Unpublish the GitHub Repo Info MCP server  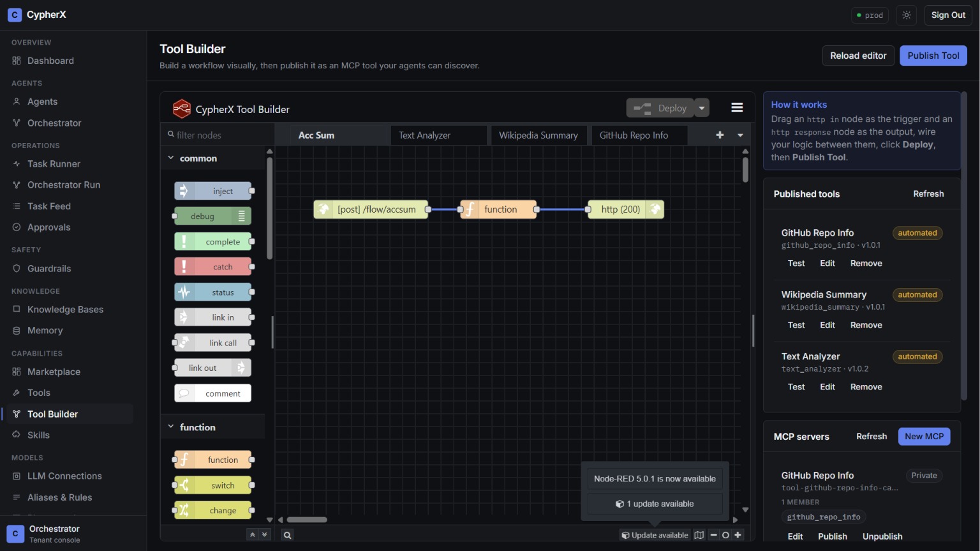[x=882, y=536]
